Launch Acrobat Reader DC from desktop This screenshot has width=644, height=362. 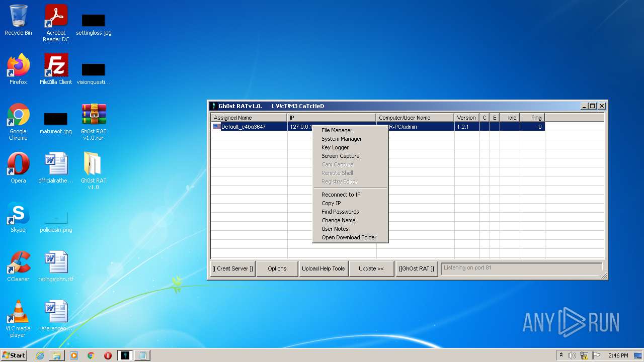click(x=56, y=23)
